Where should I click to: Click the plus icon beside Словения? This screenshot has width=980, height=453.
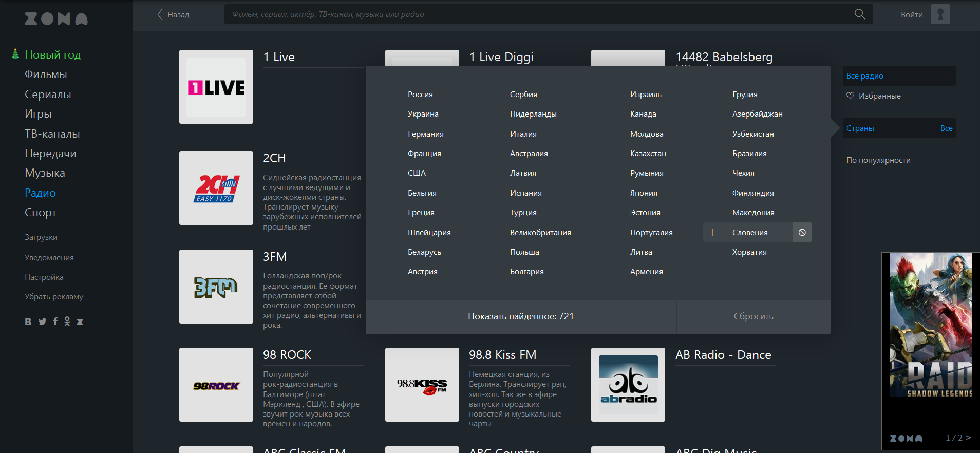click(x=712, y=233)
